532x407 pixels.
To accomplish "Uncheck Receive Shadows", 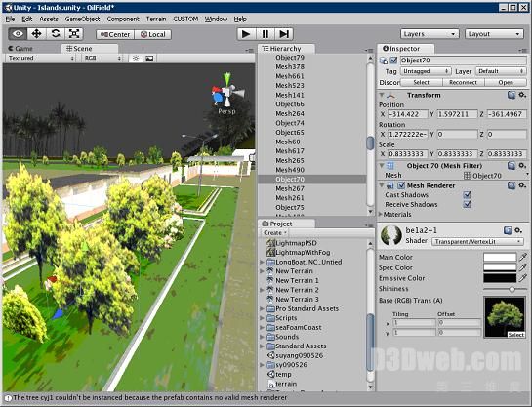I will click(x=467, y=204).
